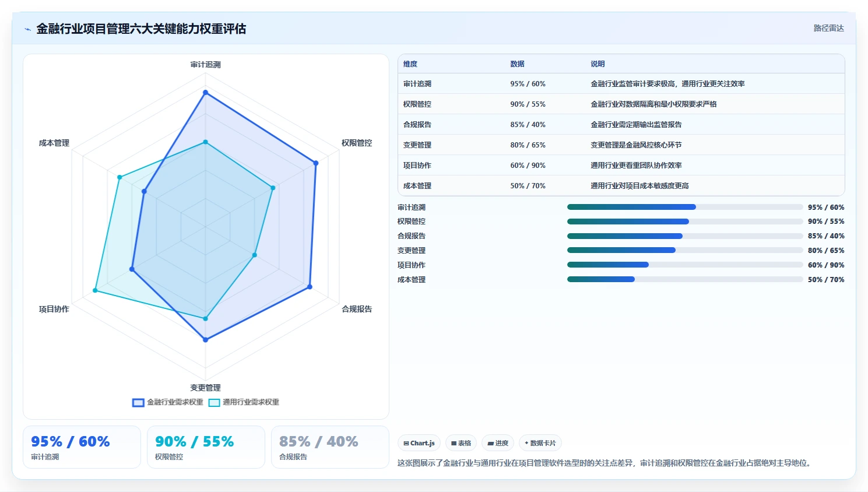Click 通用行业对项目成本敏感度更高 description
868x492 pixels.
click(x=639, y=186)
